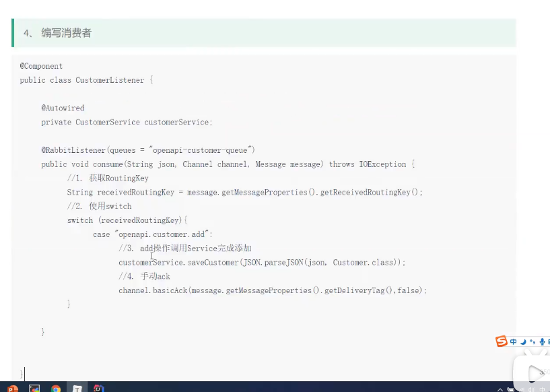The image size is (550, 392).
Task: Launch Google Chrome from the taskbar
Action: pos(56,389)
